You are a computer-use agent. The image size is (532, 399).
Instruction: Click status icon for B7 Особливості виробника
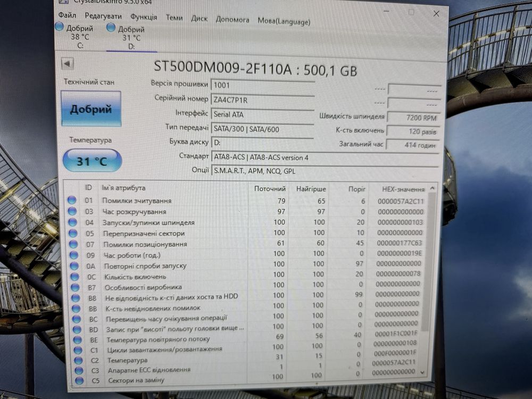point(76,287)
